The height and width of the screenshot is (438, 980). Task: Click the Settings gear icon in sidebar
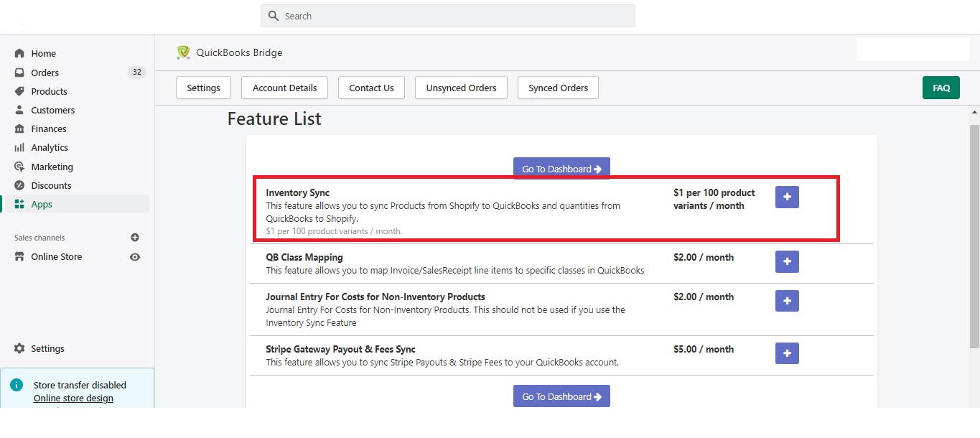pos(19,348)
